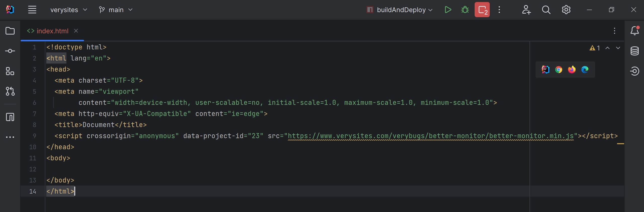
Task: Click the red stop processes button
Action: pos(482,10)
